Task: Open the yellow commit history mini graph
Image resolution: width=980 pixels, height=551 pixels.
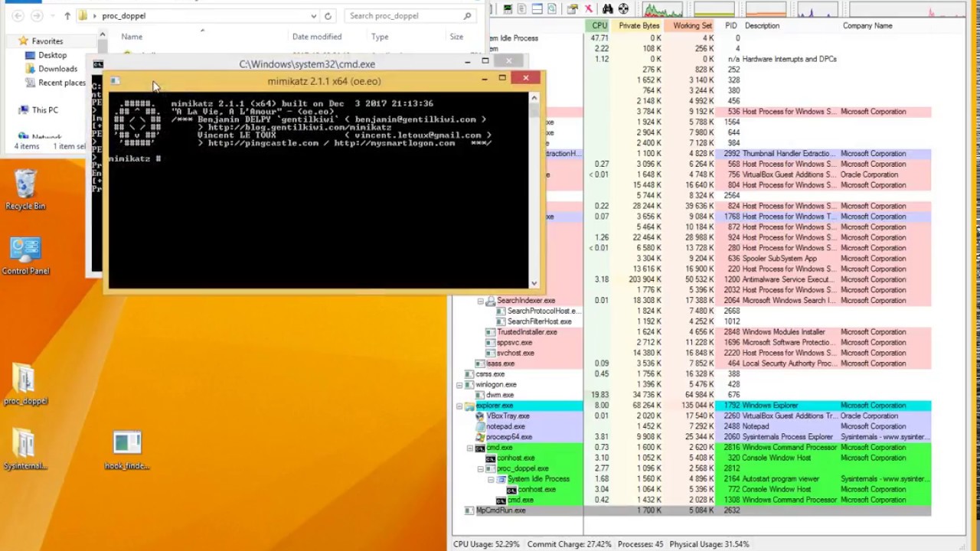Action: coord(714,9)
